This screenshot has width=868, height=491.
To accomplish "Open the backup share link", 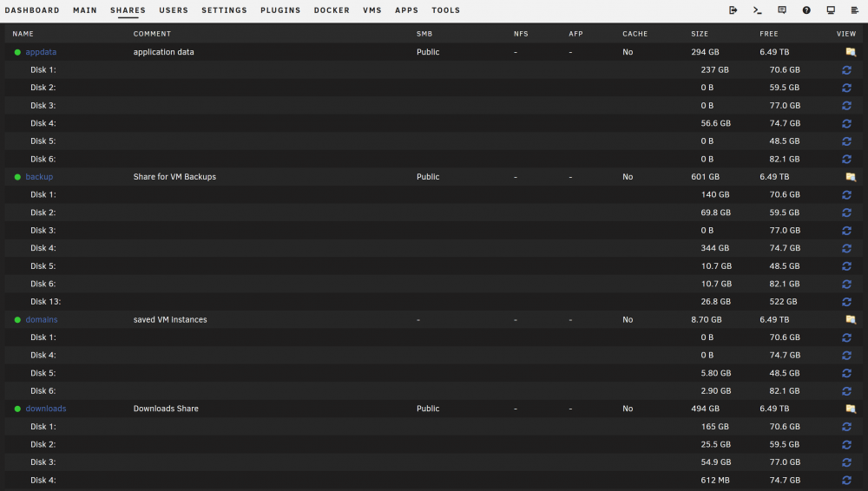I will (x=39, y=177).
